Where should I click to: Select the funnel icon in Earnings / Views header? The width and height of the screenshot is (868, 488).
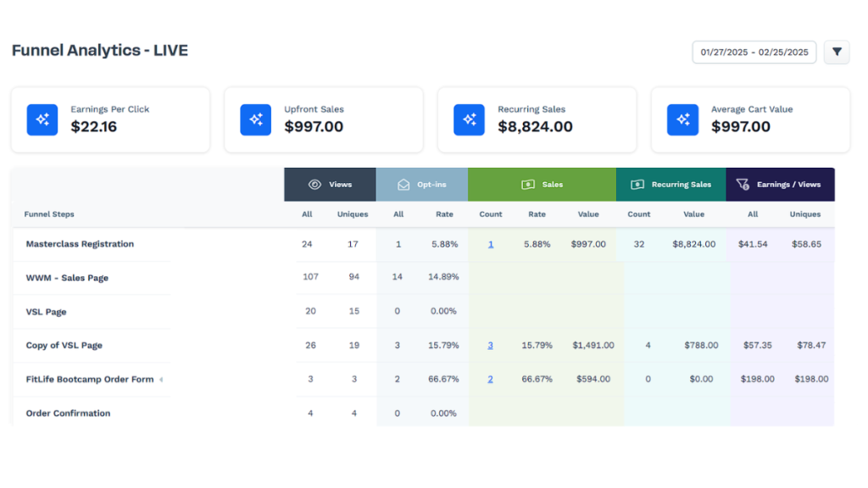point(743,184)
